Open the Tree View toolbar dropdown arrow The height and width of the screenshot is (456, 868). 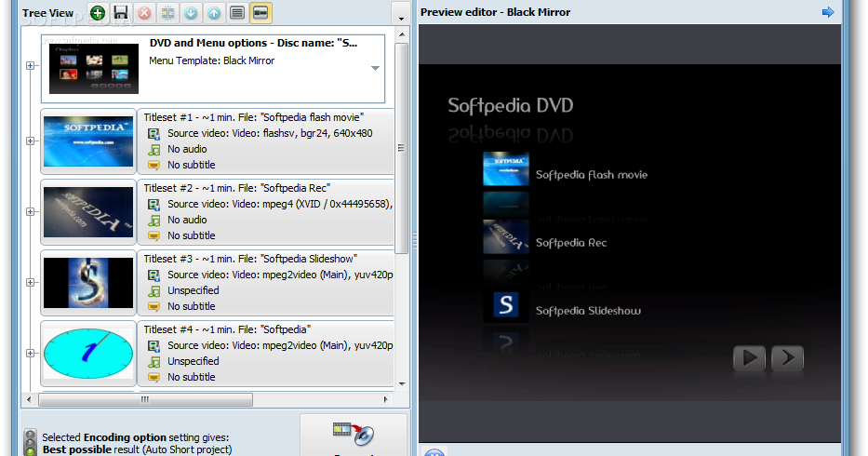pyautogui.click(x=401, y=13)
